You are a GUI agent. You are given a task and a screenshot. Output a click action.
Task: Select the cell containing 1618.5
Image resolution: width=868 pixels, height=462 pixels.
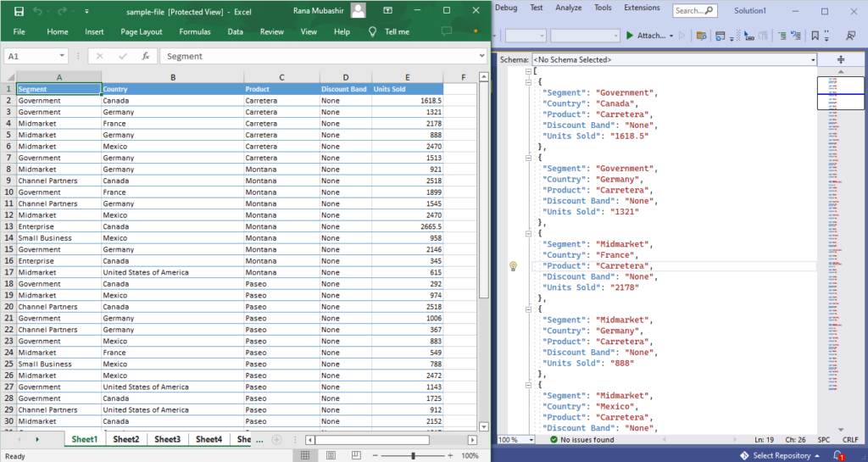pos(407,101)
